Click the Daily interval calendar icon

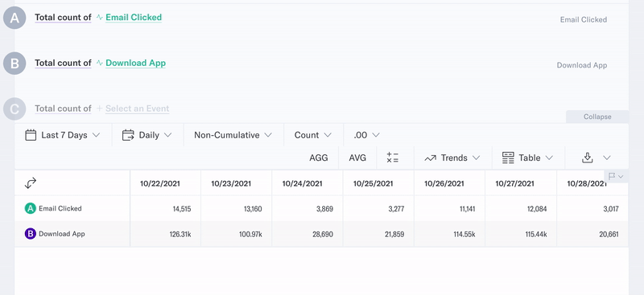pos(128,135)
